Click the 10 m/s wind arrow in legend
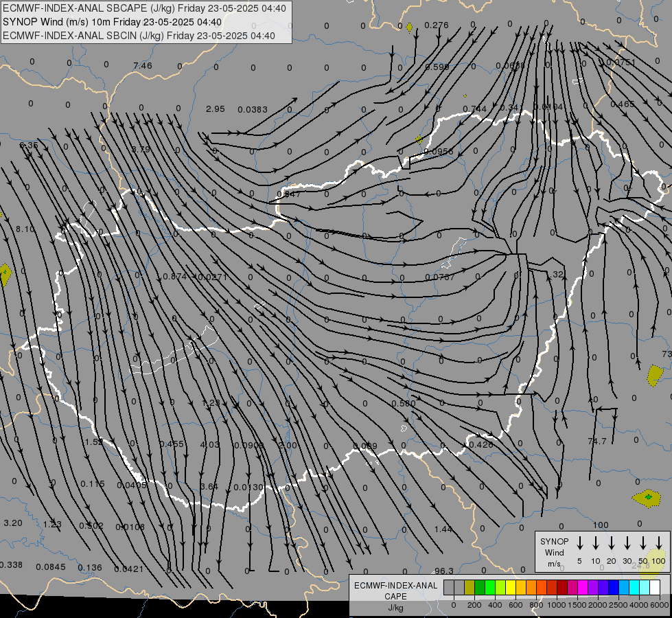672x618 pixels. point(596,543)
